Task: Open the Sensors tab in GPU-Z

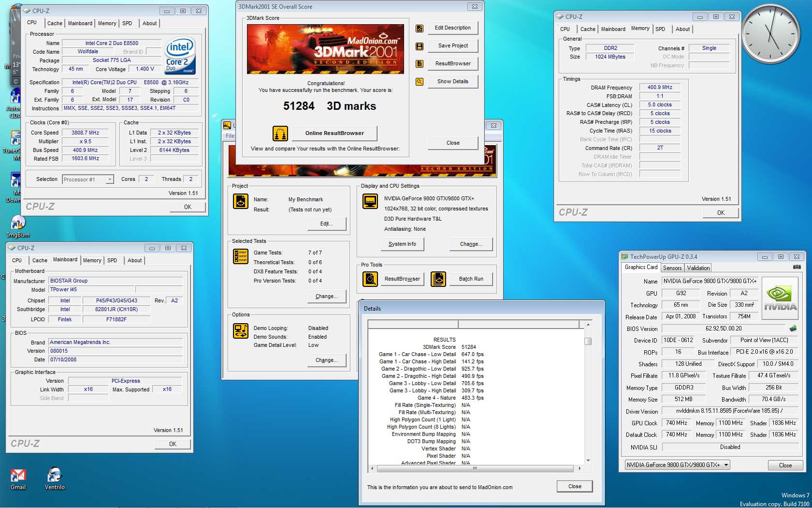Action: 672,268
